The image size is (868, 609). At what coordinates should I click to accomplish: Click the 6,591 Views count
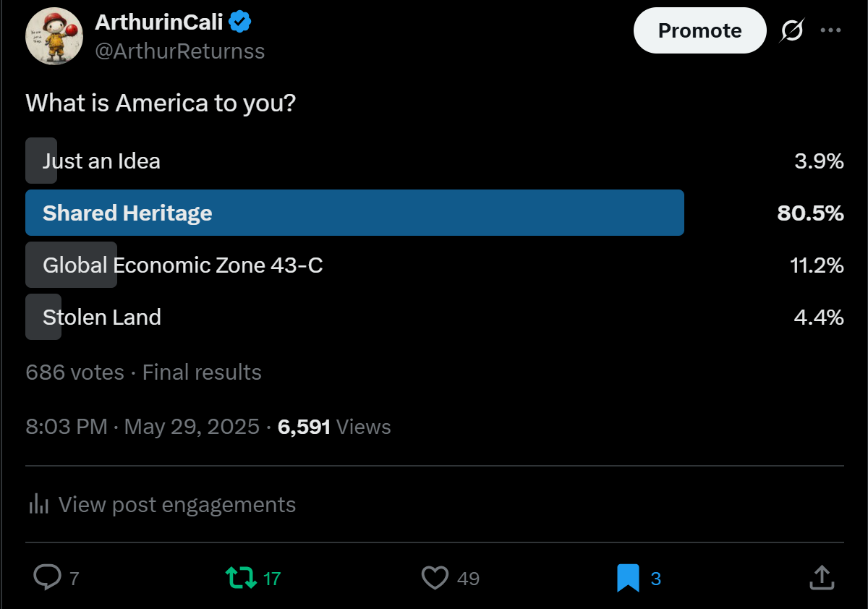pos(334,427)
